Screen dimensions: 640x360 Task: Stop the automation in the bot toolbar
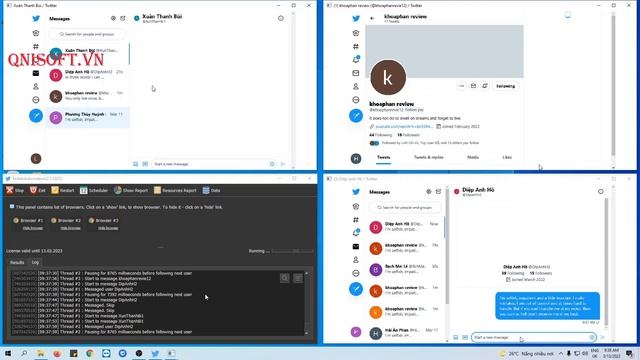point(15,190)
